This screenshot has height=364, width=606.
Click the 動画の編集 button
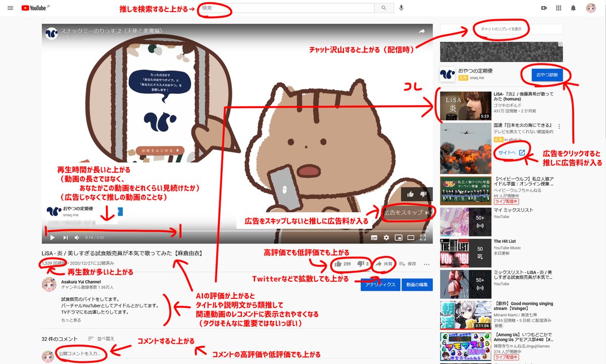point(418,285)
